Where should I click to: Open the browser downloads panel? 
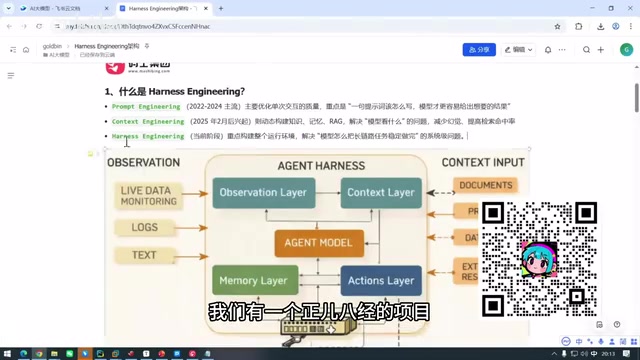click(600, 27)
